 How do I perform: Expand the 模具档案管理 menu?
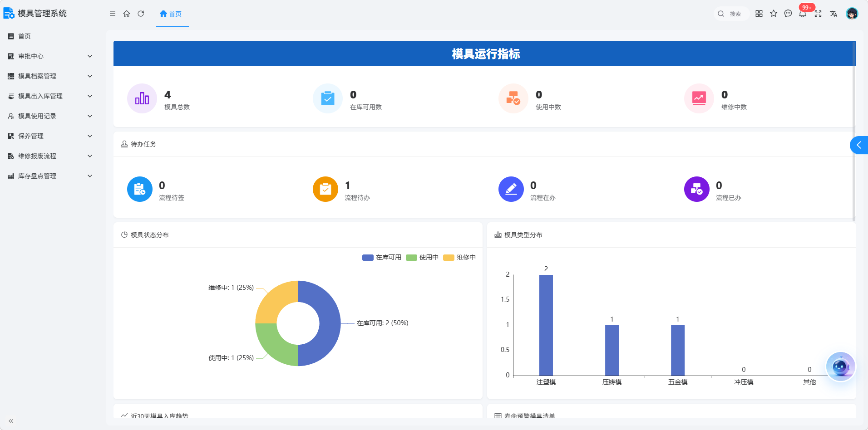tap(50, 76)
